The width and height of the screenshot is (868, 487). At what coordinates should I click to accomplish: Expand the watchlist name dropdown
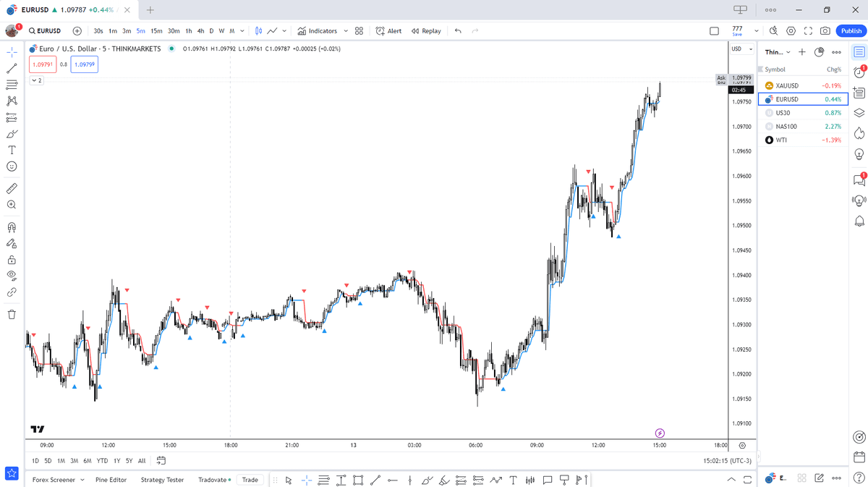pos(778,52)
